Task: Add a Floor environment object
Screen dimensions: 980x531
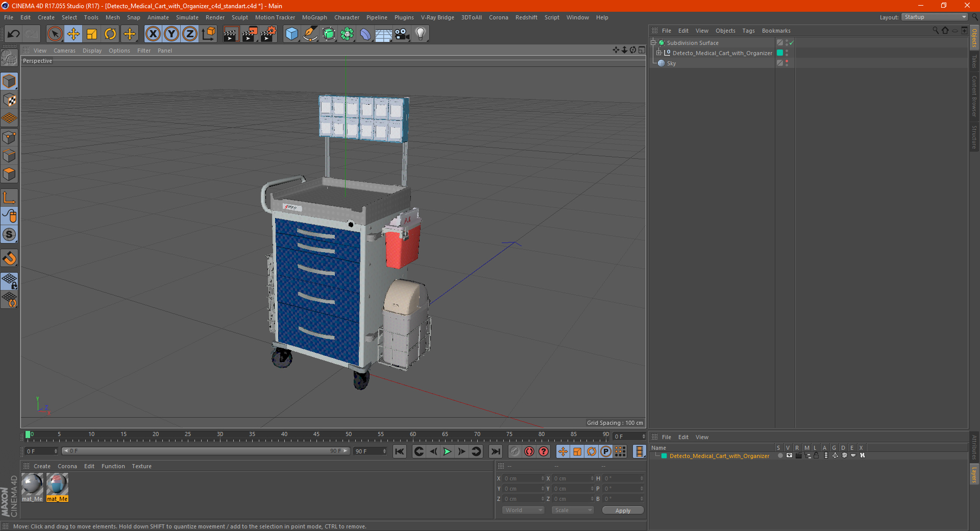Action: tap(384, 34)
